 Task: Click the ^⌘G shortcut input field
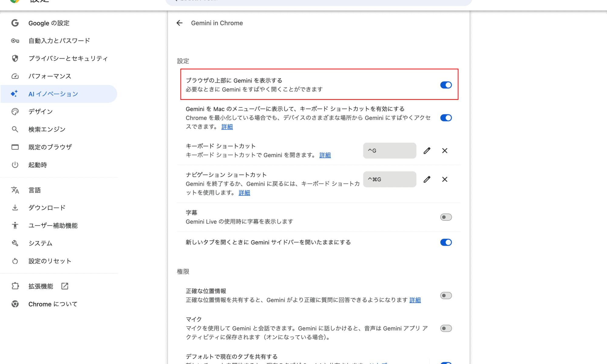[389, 179]
